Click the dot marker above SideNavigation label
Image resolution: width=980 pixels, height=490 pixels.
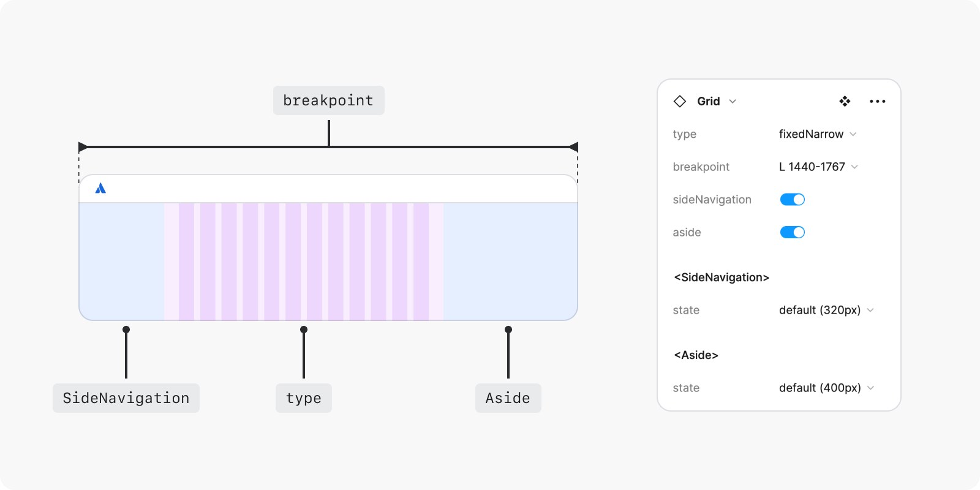tap(126, 330)
